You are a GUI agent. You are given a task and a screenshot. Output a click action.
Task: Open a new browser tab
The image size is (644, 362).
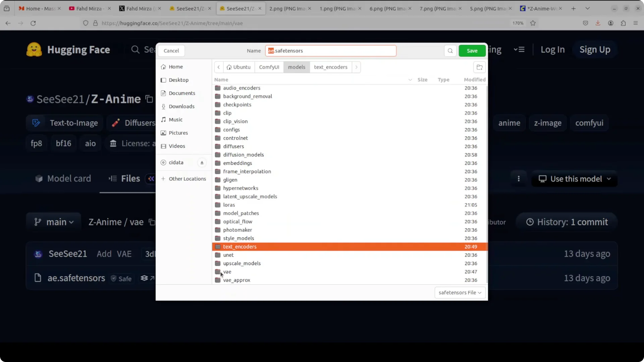pyautogui.click(x=574, y=8)
